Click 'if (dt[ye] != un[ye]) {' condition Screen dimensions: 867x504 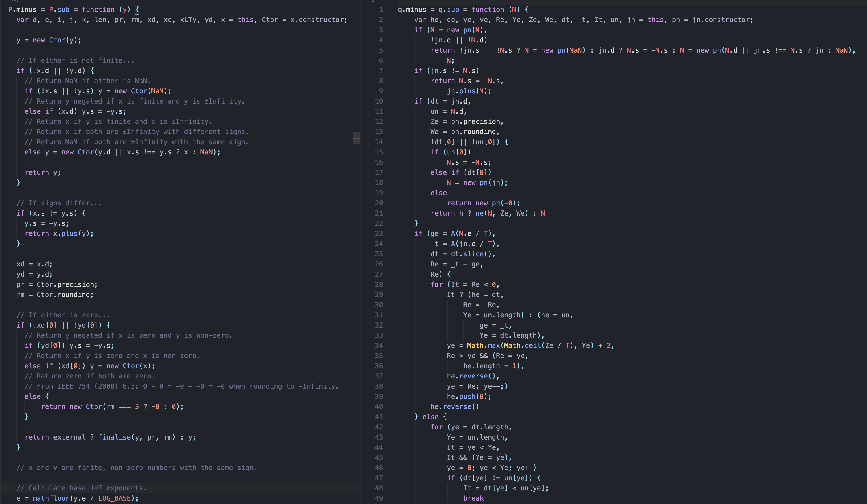(494, 478)
